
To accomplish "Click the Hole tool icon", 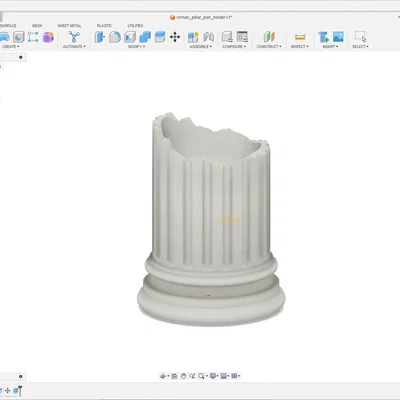I will point(19,37).
